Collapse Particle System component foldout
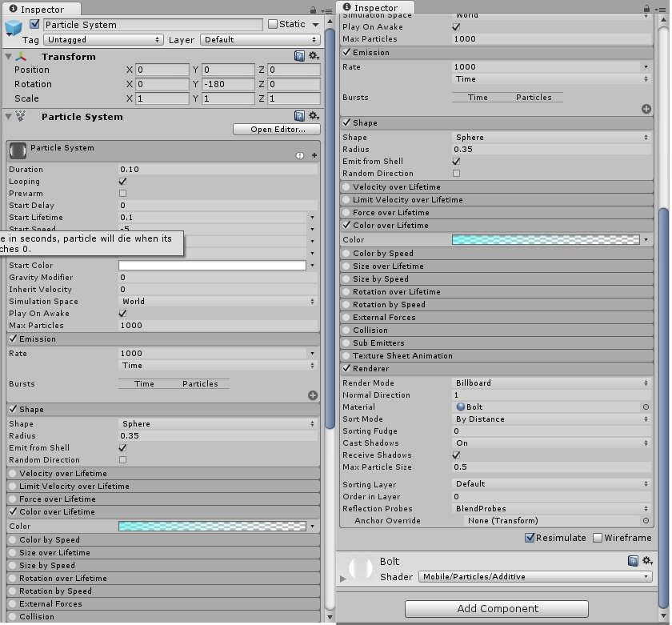The width and height of the screenshot is (672, 625). (x=8, y=116)
